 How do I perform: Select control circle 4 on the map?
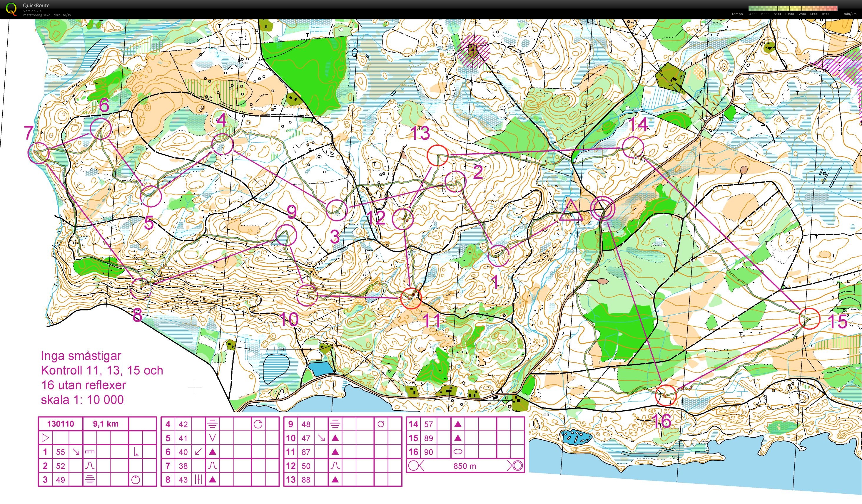pos(222,144)
